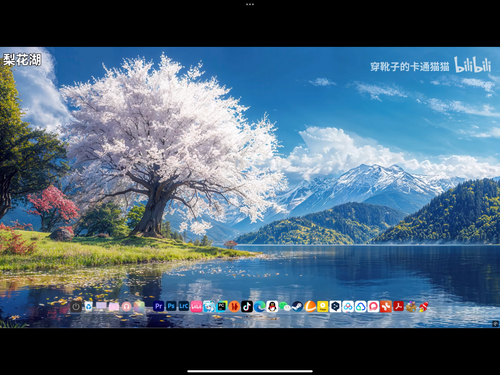Launch Adobe Photoshop from dock
Screen dimensions: 500x375
pyautogui.click(x=171, y=306)
